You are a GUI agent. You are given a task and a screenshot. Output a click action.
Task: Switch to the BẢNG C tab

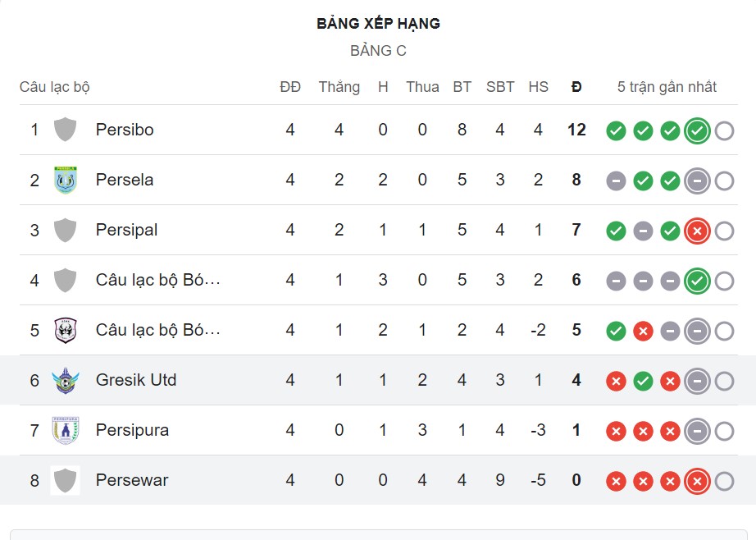pyautogui.click(x=378, y=49)
